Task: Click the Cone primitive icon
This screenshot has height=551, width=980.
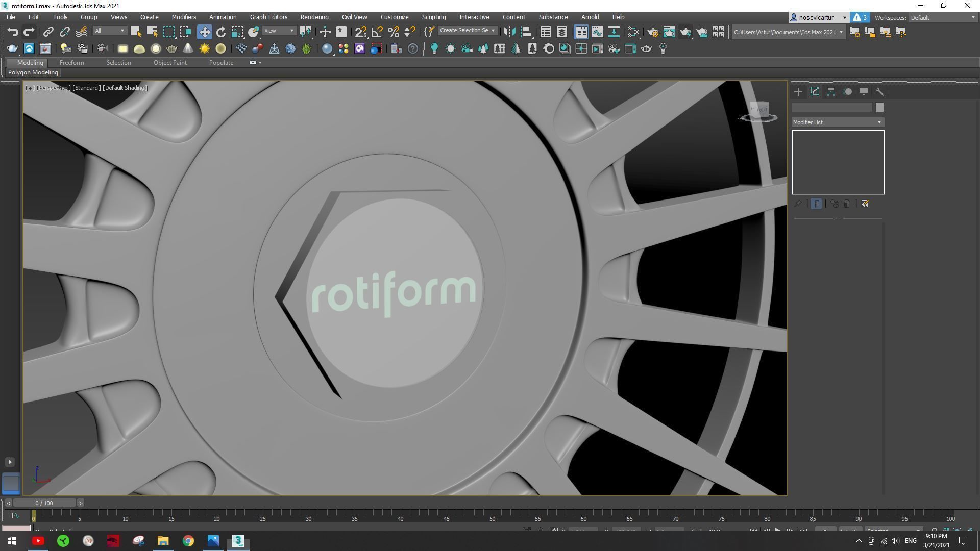Action: click(x=188, y=48)
